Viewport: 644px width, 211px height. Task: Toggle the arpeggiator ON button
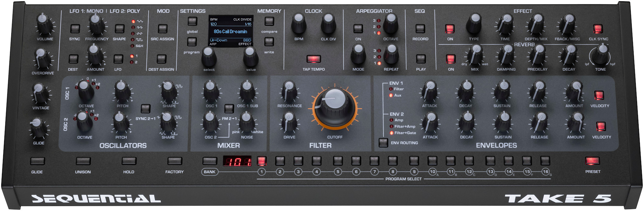point(358,28)
